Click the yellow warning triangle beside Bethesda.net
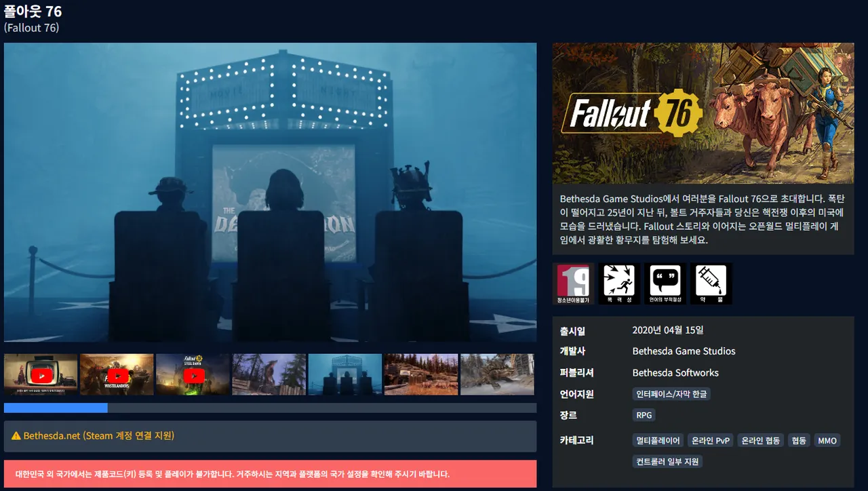The image size is (868, 491). click(x=16, y=436)
